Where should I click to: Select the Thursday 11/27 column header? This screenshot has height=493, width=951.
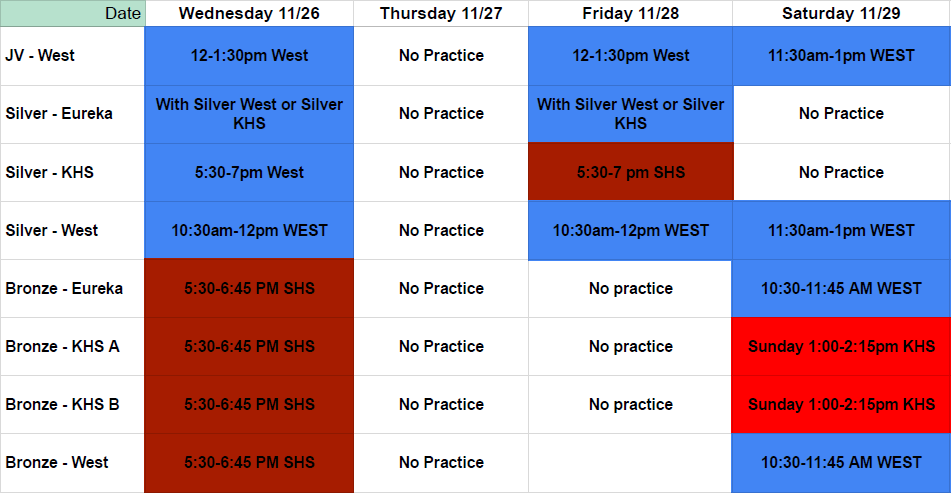click(441, 13)
